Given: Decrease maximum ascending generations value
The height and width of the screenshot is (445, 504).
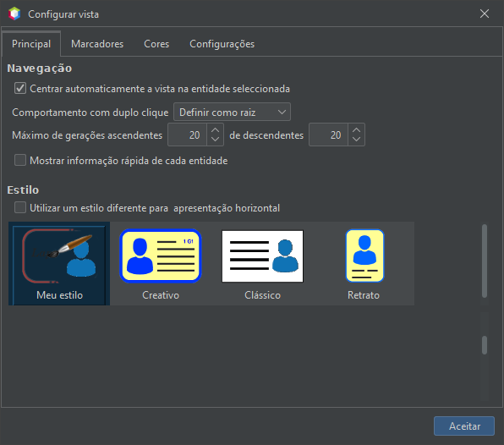Looking at the screenshot, I should 215,140.
